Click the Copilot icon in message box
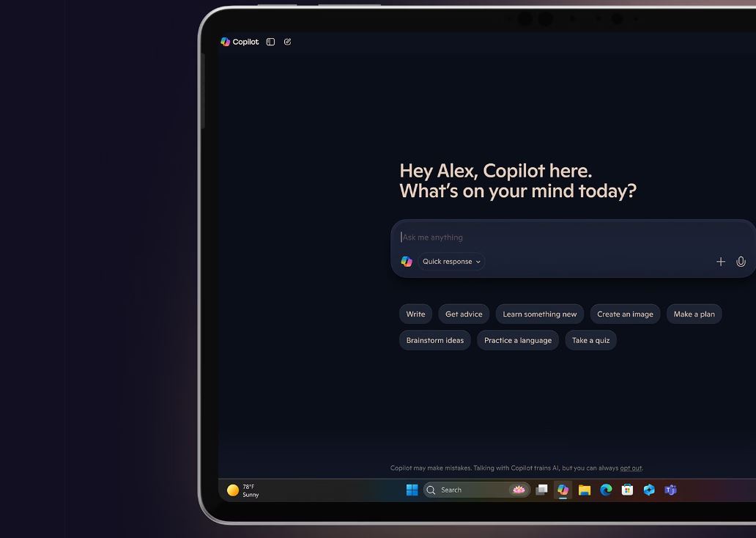 tap(407, 262)
